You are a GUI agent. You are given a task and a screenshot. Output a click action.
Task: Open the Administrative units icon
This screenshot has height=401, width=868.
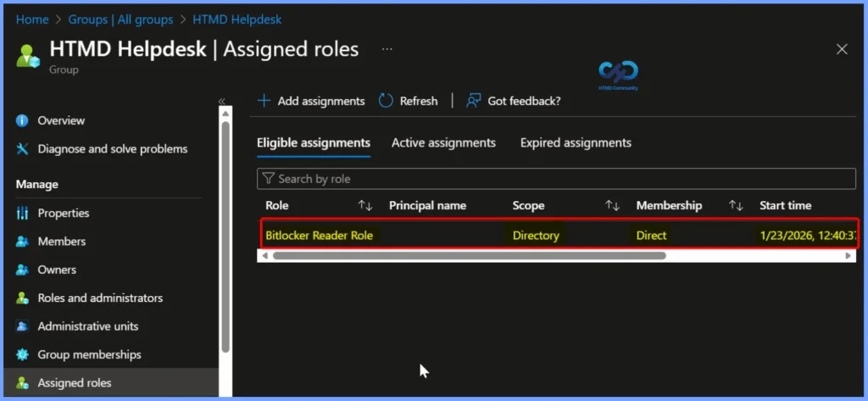22,326
